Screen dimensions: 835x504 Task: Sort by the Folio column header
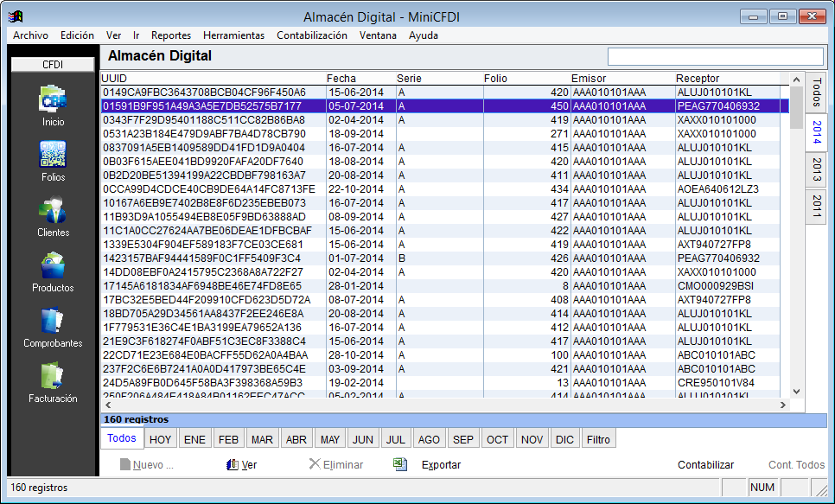tap(526, 79)
